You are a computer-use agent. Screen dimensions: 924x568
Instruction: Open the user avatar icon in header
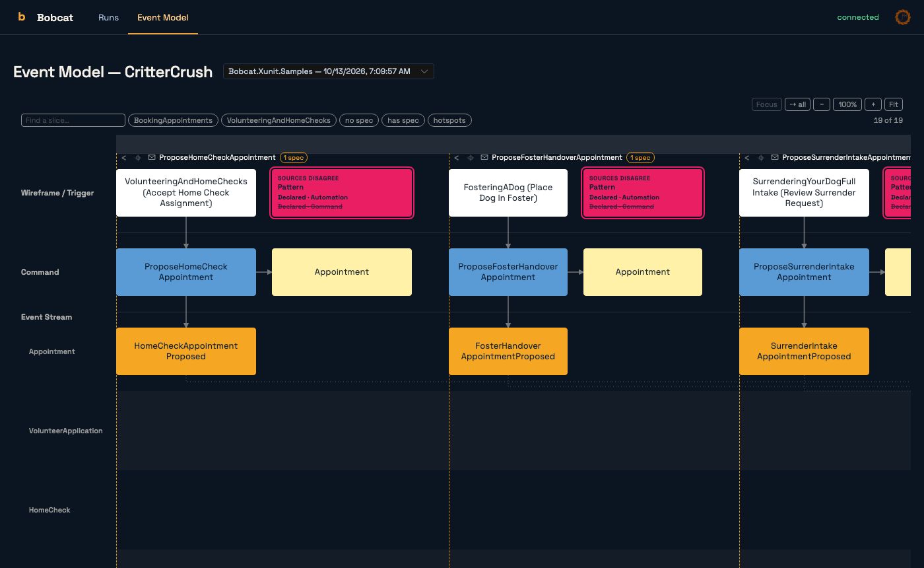[x=902, y=17]
